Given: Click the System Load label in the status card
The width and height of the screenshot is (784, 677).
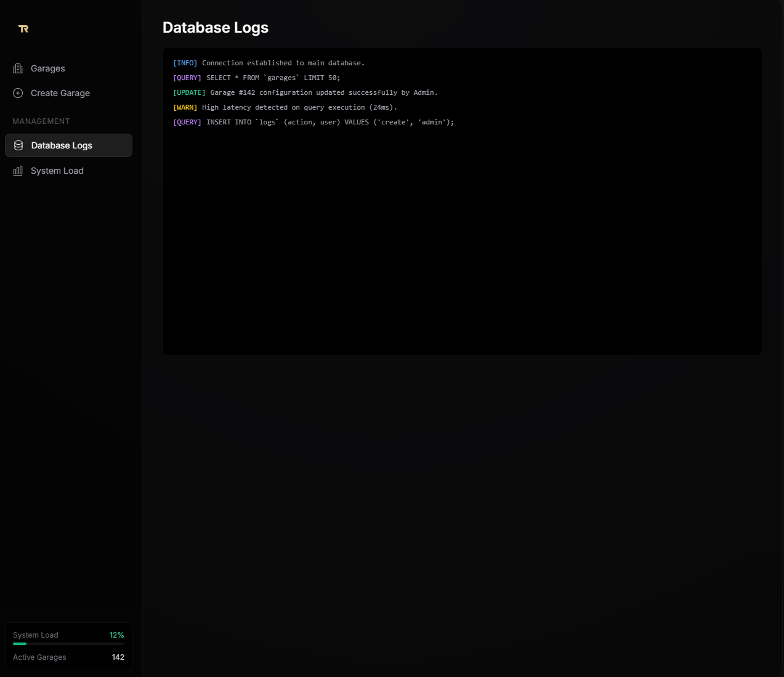Looking at the screenshot, I should [x=36, y=635].
